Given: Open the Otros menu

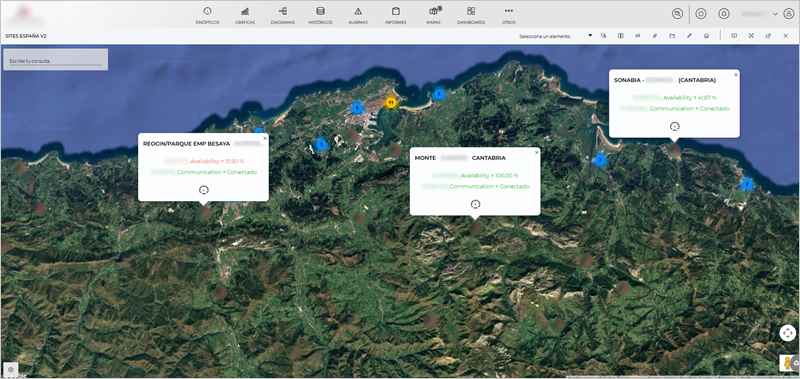Looking at the screenshot, I should point(509,16).
